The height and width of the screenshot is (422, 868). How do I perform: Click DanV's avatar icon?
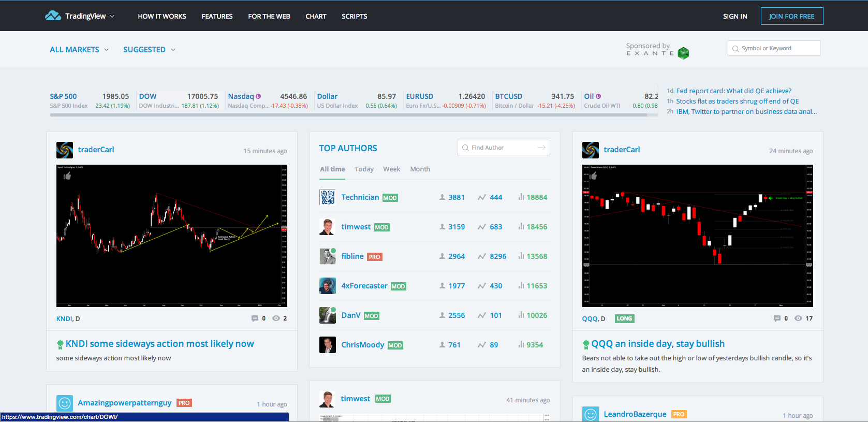[328, 315]
